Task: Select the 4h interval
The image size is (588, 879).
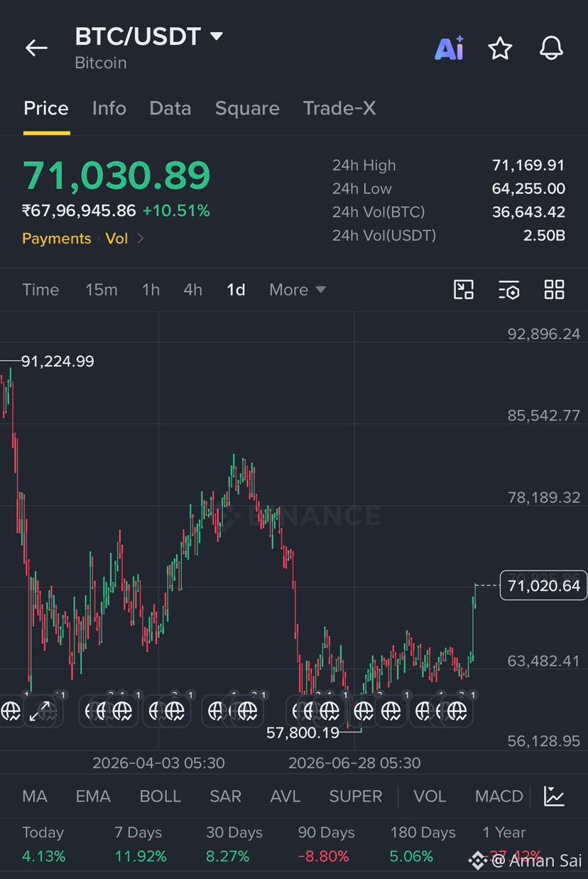Action: tap(193, 289)
